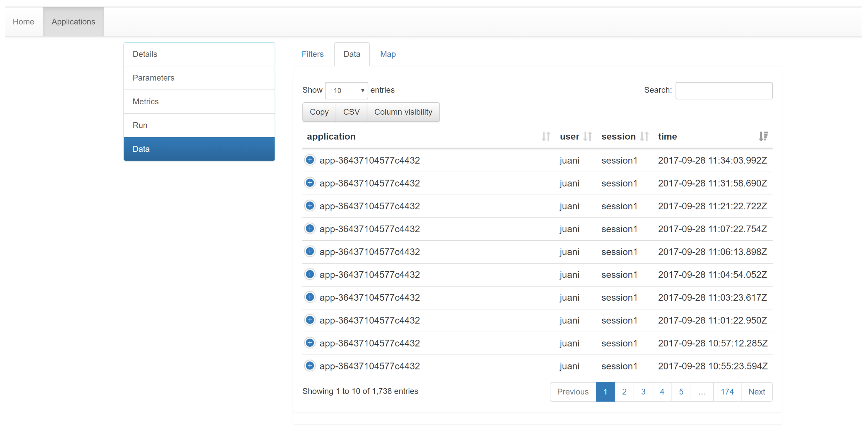Screen dimensions: 868x432
Task: Go to Next page
Action: (x=756, y=391)
